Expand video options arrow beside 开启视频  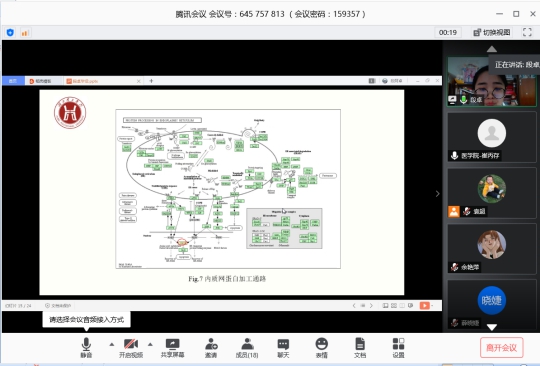point(150,344)
